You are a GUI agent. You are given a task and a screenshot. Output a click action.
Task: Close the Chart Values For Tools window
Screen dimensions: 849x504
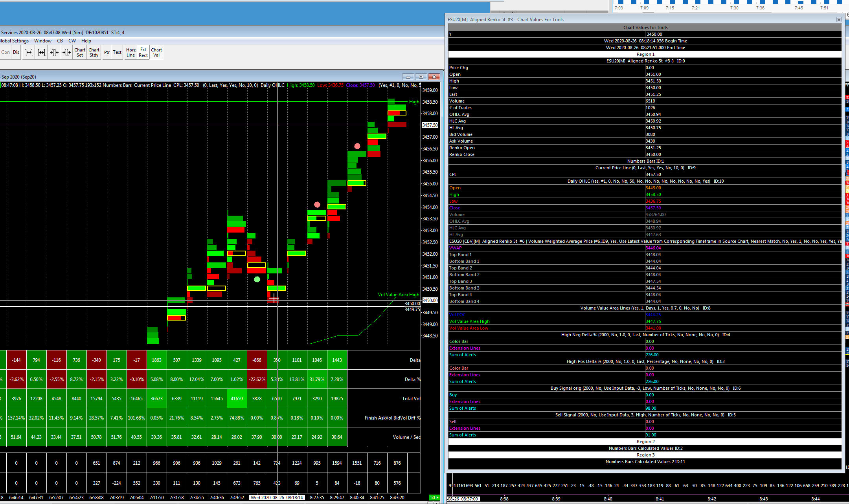838,19
